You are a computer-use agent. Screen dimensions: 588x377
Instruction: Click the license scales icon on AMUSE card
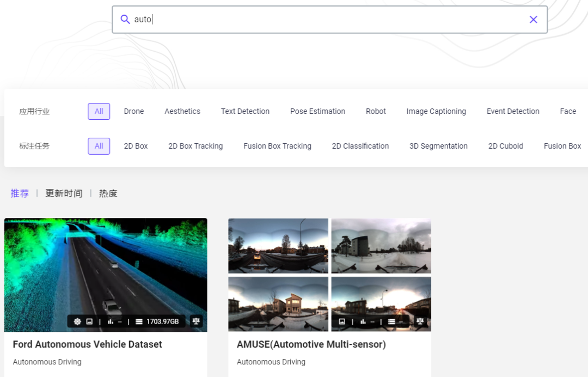coord(420,321)
